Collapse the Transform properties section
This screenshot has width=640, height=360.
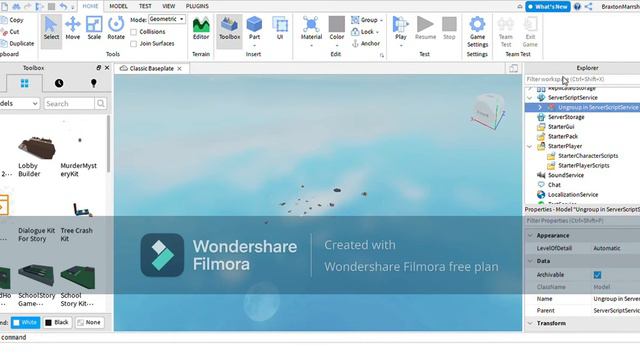click(530, 323)
